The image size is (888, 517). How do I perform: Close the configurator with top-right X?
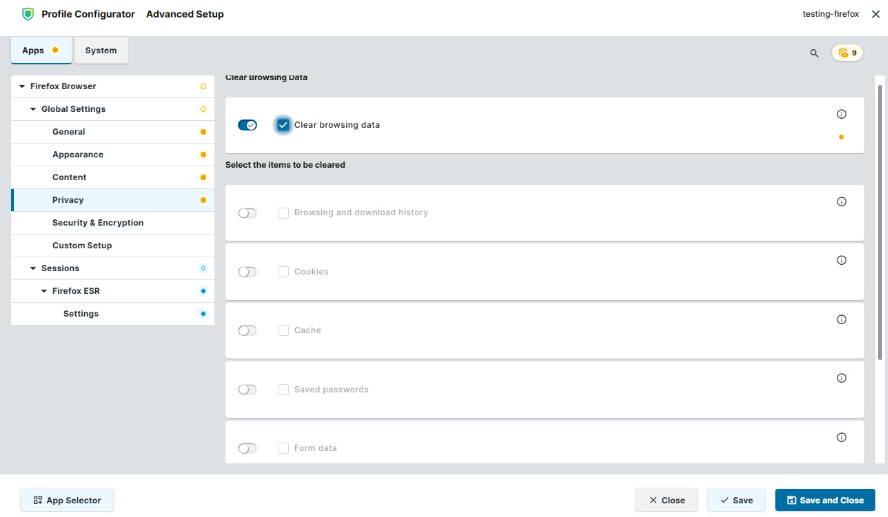(x=876, y=14)
